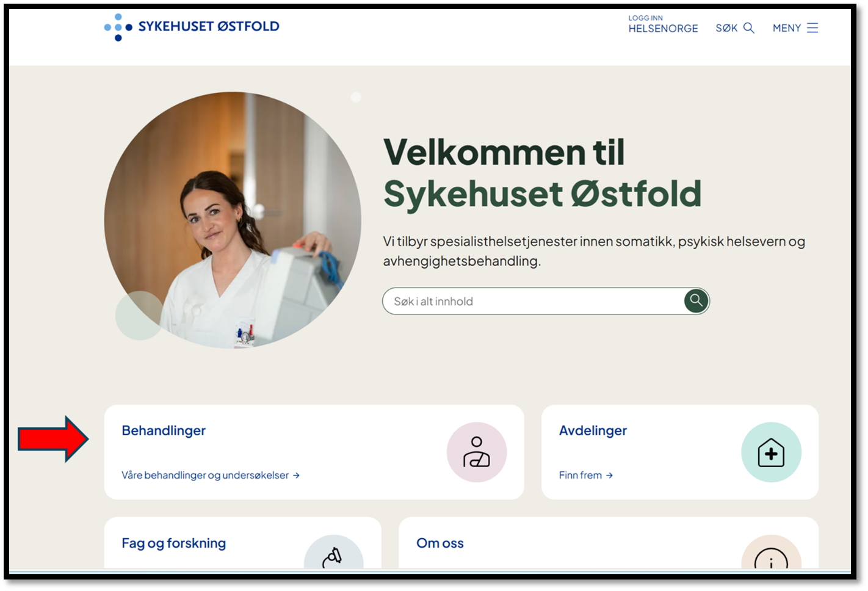Log in via LOGG INN HELSENORGE

pyautogui.click(x=663, y=24)
